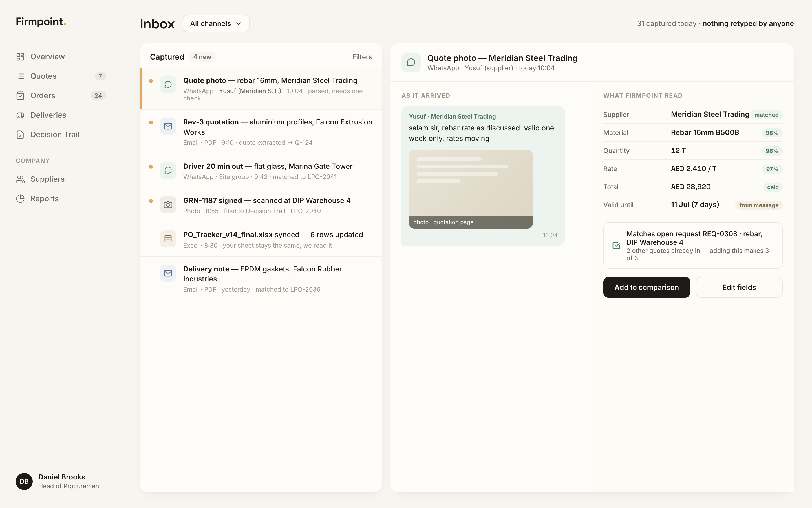Click the 96% confidence tag on Quantity
The height and width of the screenshot is (508, 812).
(772, 151)
